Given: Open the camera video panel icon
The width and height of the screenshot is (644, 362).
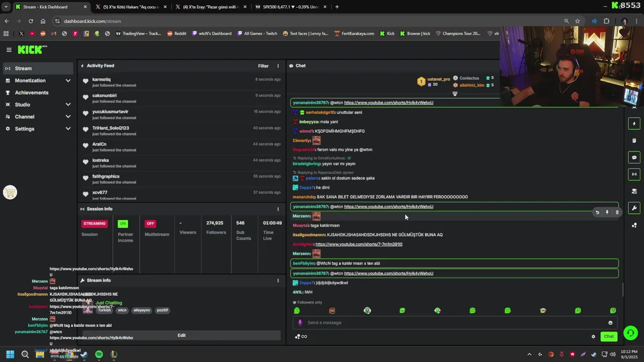Looking at the screenshot, I should click(x=634, y=192).
